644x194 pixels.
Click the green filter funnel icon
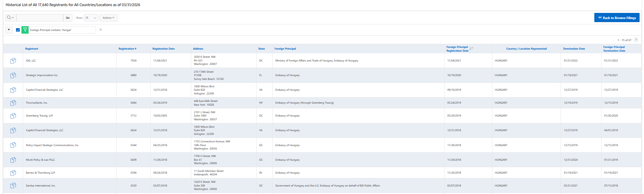coord(25,30)
